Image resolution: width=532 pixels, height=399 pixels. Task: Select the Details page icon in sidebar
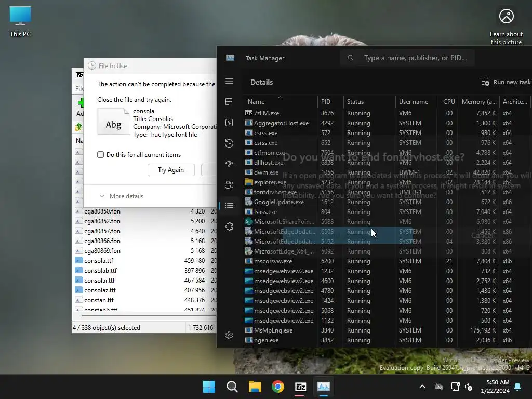(229, 205)
